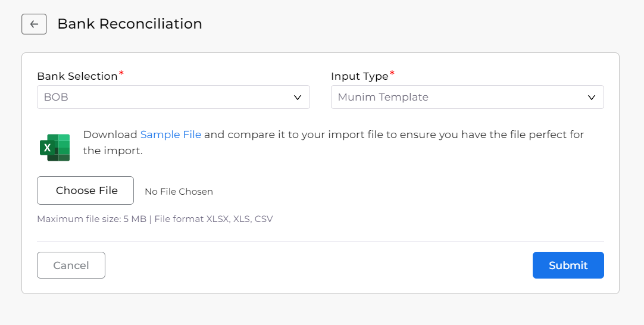This screenshot has height=325, width=644.
Task: Click the Bank Reconciliation page heading
Action: 130,24
